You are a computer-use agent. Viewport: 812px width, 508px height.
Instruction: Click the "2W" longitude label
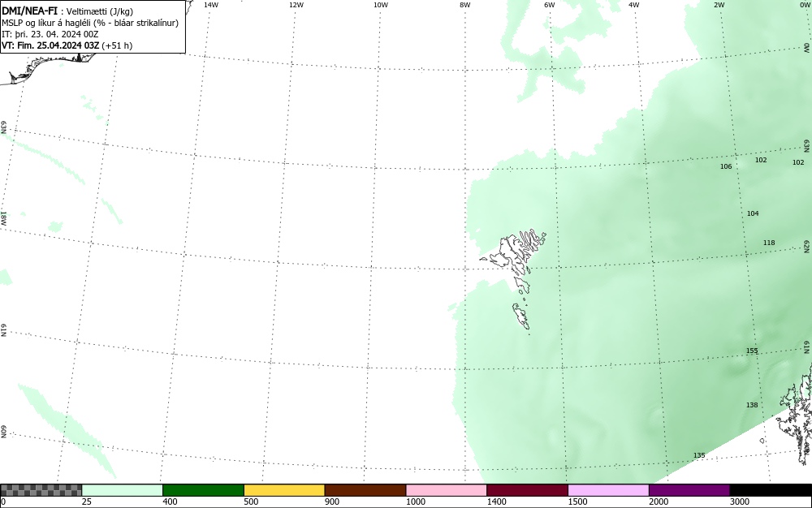719,5
